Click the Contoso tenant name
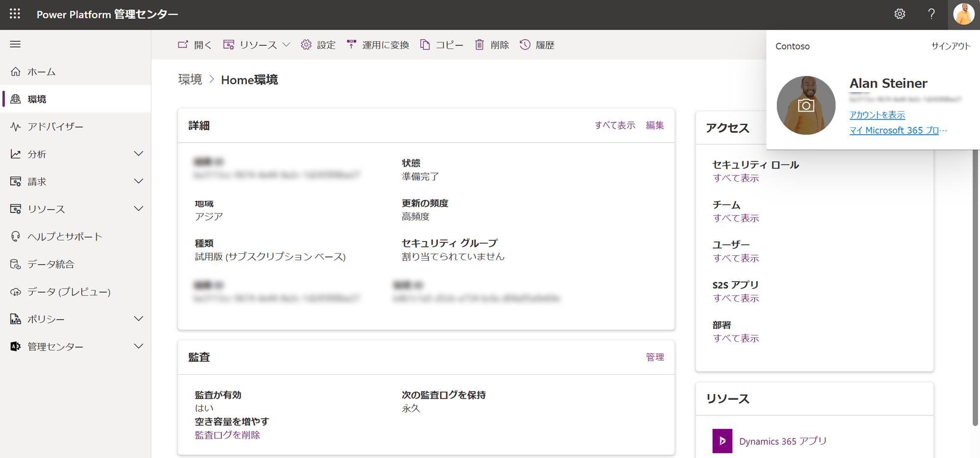Viewport: 980px width, 458px height. (x=792, y=46)
